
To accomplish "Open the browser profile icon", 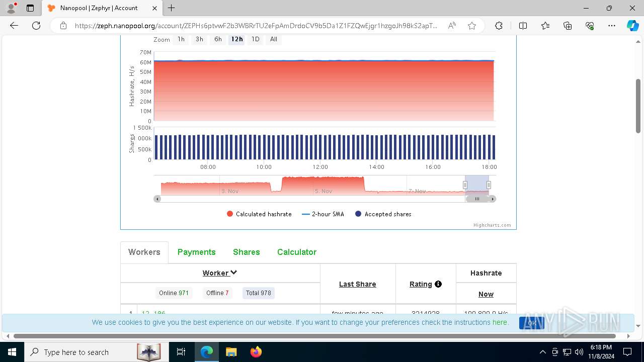I will pos(11,8).
